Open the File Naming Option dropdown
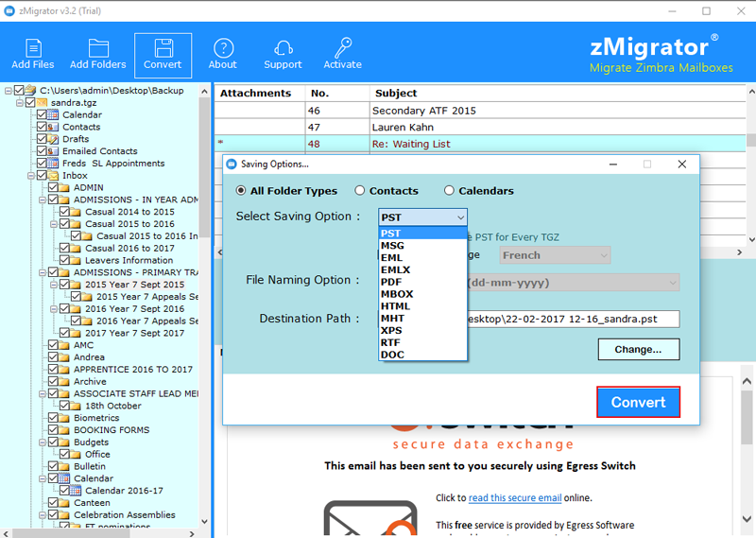756x538 pixels. pyautogui.click(x=573, y=283)
